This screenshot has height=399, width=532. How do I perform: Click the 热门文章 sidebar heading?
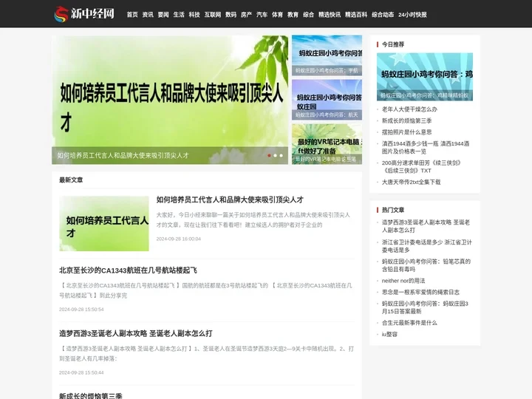click(393, 210)
